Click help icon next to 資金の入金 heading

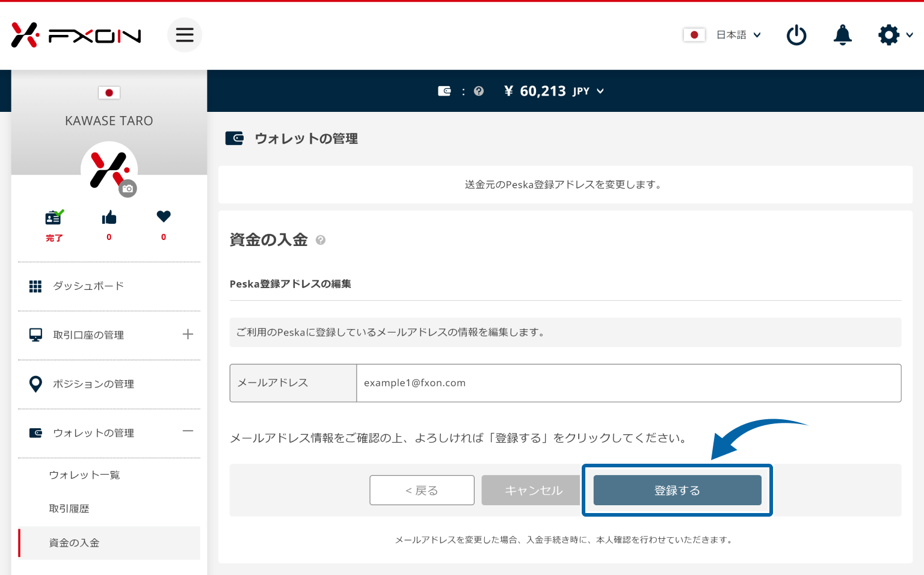pos(321,240)
